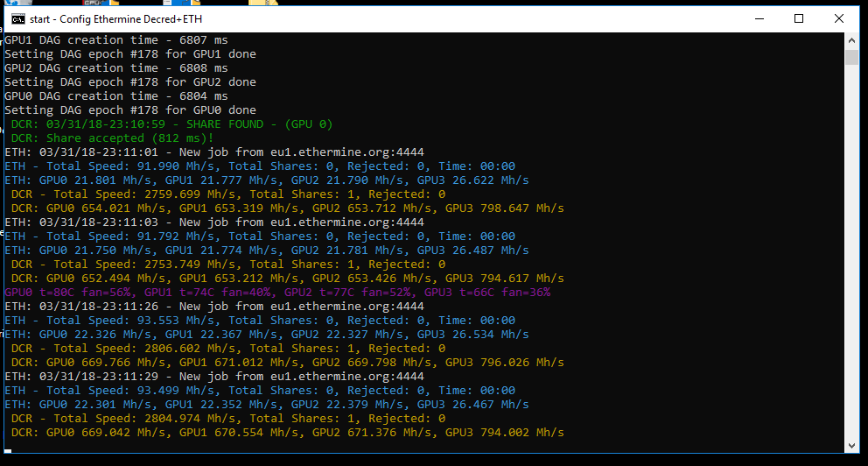Click the DCR line with GPU0 669.042 Mh/s
Image resolution: width=868 pixels, height=466 pixels.
(x=287, y=433)
